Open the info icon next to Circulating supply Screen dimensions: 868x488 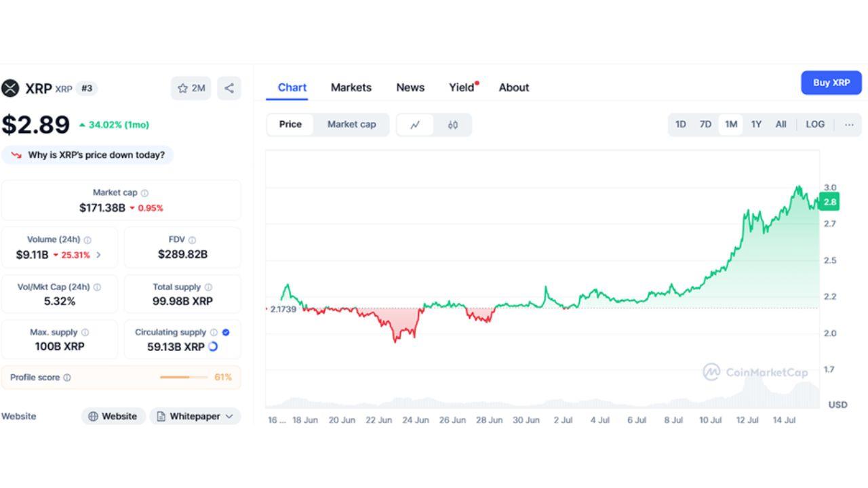[x=214, y=333]
